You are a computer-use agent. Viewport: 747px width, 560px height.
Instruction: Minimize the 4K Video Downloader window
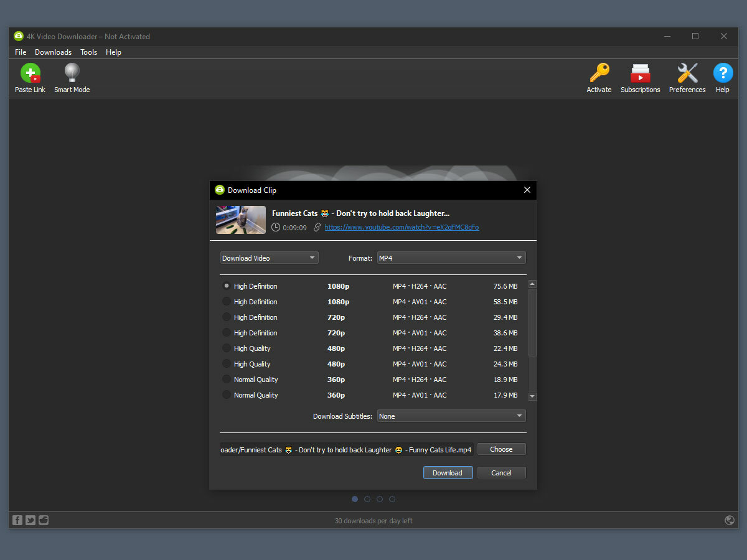[x=667, y=36]
